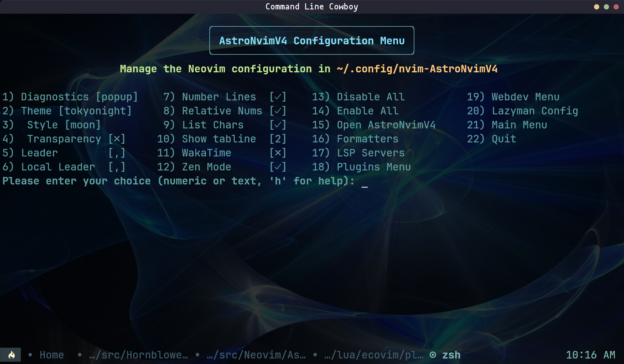Click the ~/.config/nvim-AstroNvimV4 path text

coord(417,69)
